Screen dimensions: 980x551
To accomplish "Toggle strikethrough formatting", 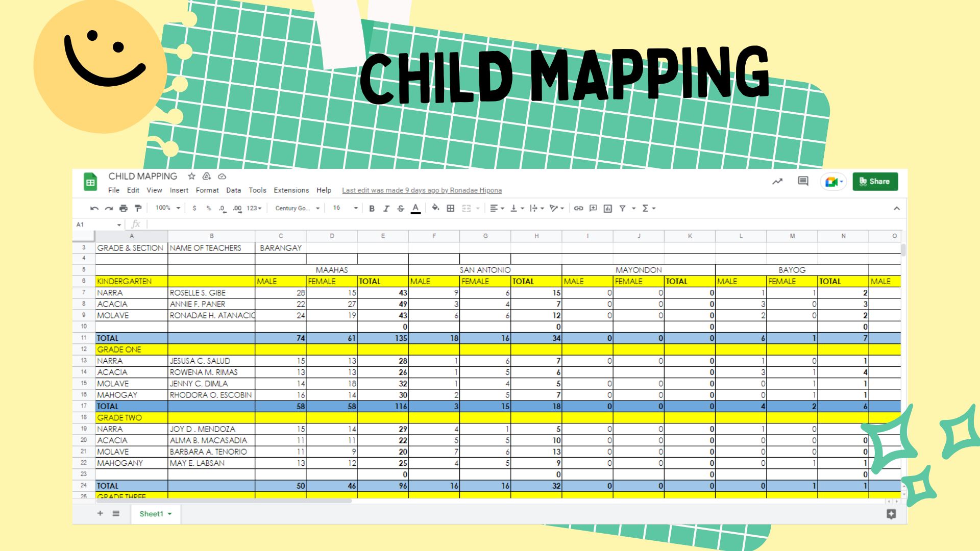I will coord(401,208).
